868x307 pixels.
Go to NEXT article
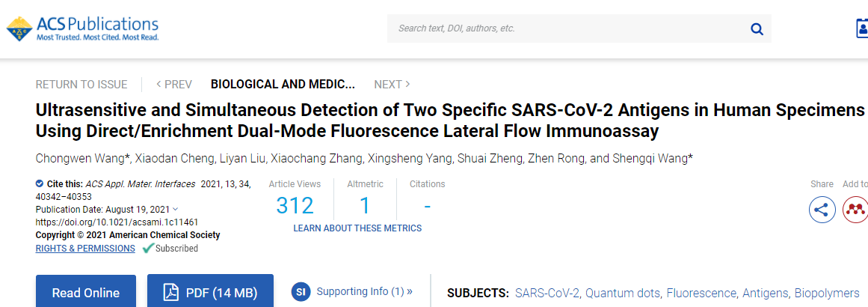point(392,84)
